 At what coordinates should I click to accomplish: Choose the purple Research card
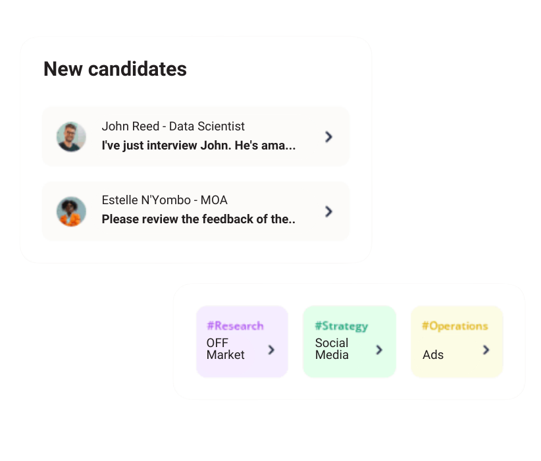(242, 342)
